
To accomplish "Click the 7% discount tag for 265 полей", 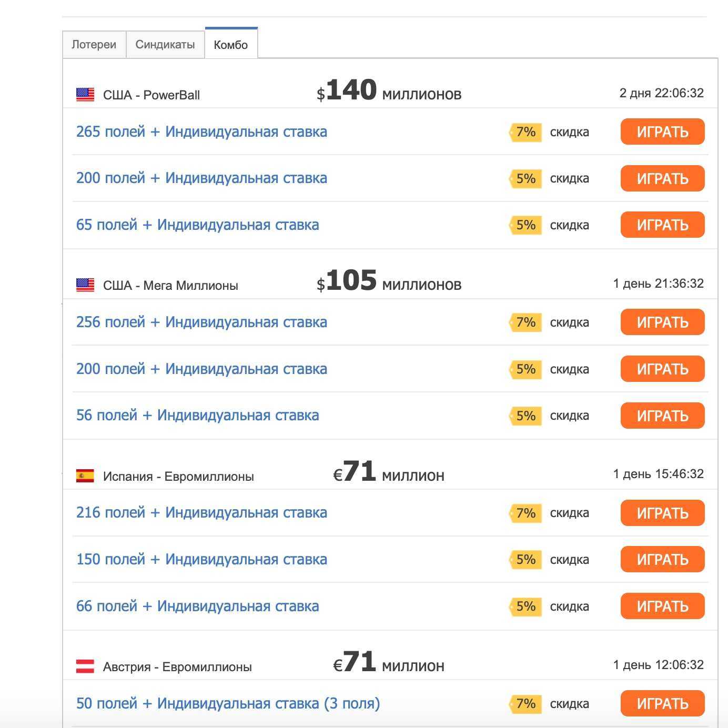I will tap(525, 132).
